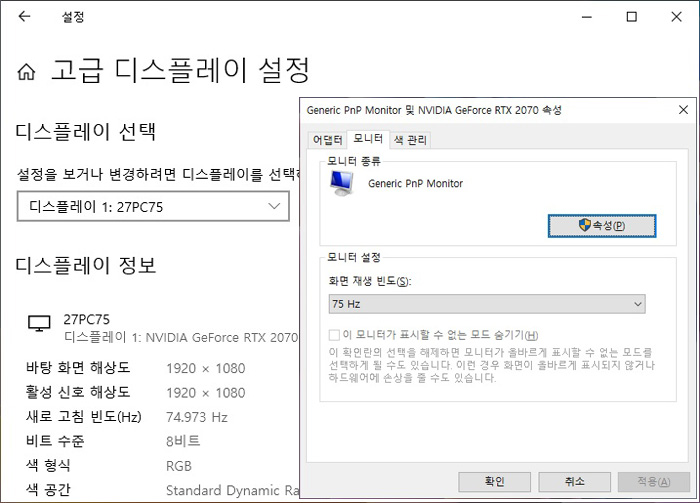Click the 고급 디스플레이 설정 heading
This screenshot has height=503, width=700.
pos(180,71)
